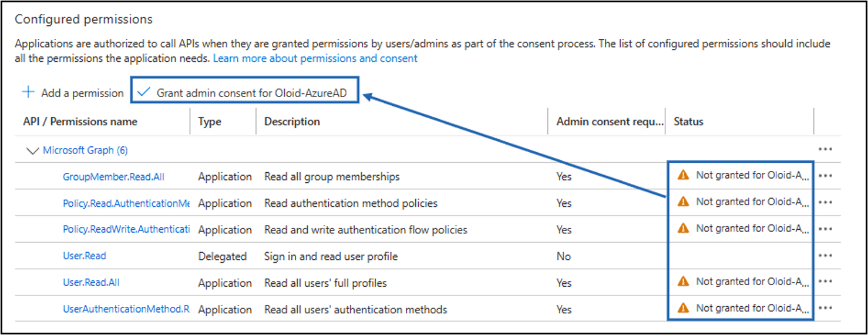Viewport: 868px width, 335px height.
Task: Click the plus icon beside Add a permission
Action: [28, 92]
